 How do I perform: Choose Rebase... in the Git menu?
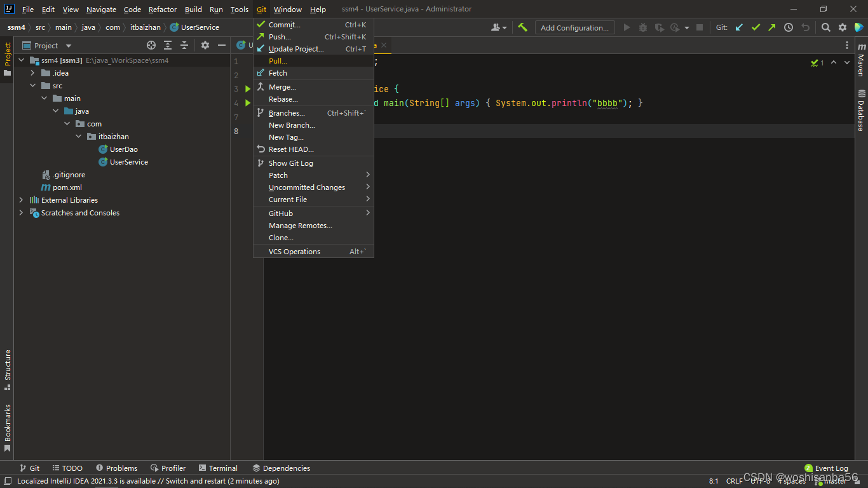[313, 99]
